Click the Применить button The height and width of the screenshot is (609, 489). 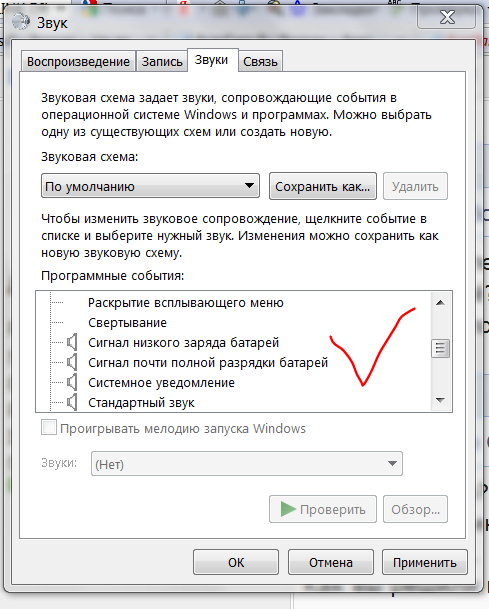pyautogui.click(x=425, y=562)
